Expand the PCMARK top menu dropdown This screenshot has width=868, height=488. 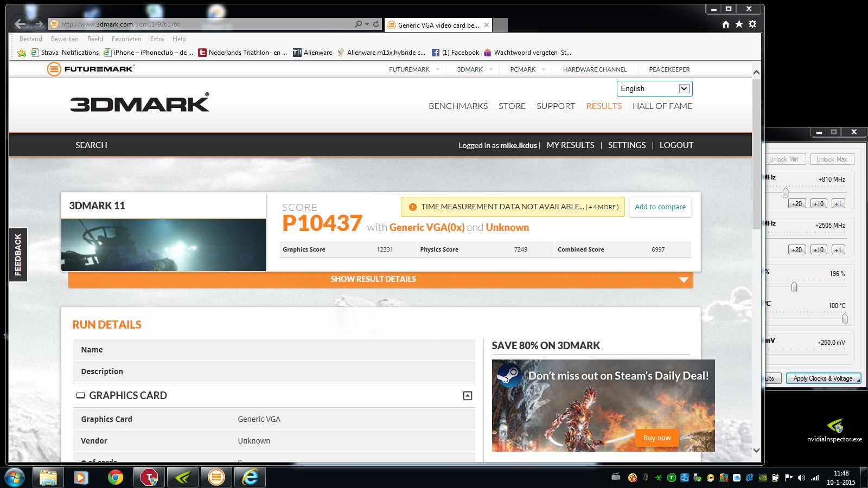(x=543, y=69)
